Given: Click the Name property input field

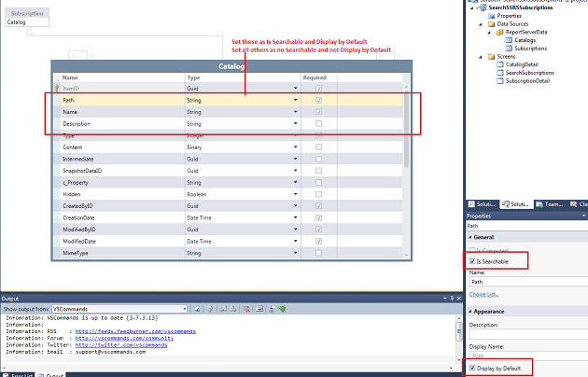Looking at the screenshot, I should pos(528,282).
